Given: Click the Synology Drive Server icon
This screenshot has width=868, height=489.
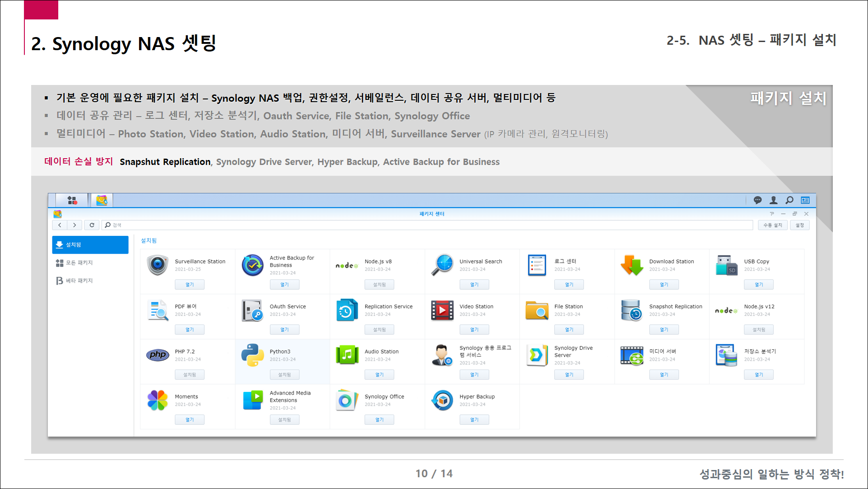Looking at the screenshot, I should click(537, 355).
